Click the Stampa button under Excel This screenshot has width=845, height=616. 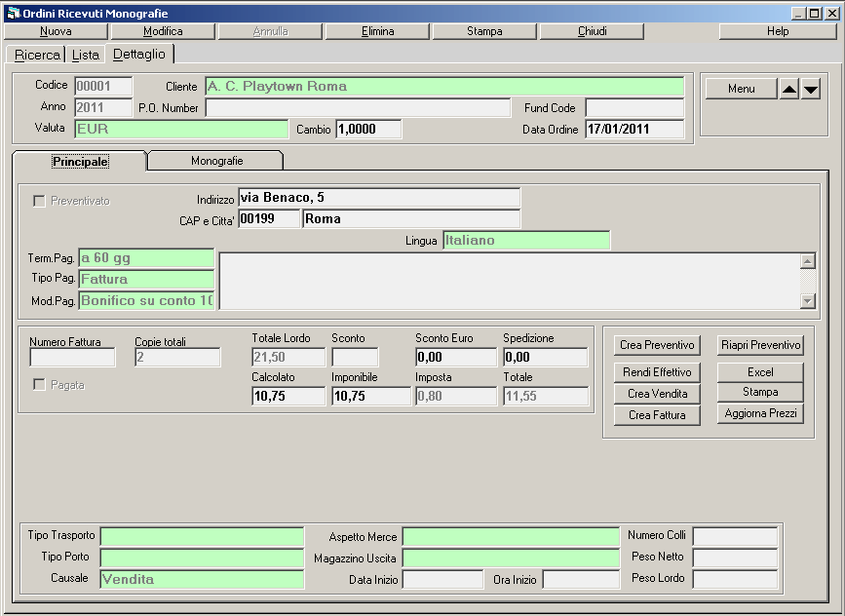pos(760,392)
